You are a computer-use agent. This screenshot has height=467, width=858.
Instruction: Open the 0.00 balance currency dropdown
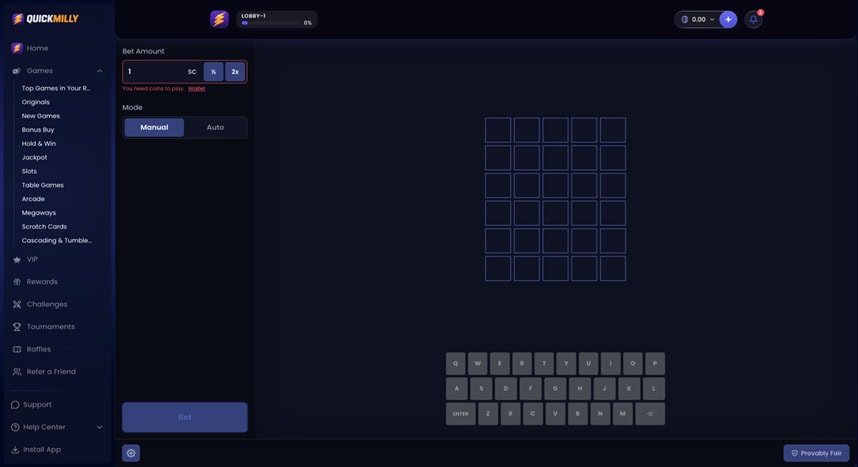(698, 19)
